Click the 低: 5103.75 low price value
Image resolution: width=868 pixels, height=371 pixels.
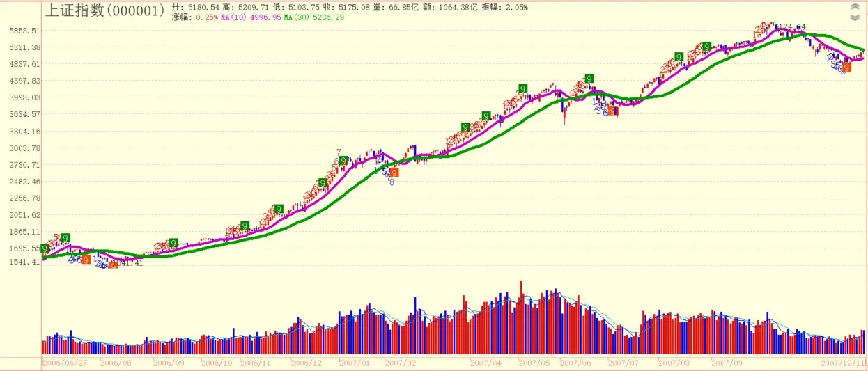click(296, 7)
